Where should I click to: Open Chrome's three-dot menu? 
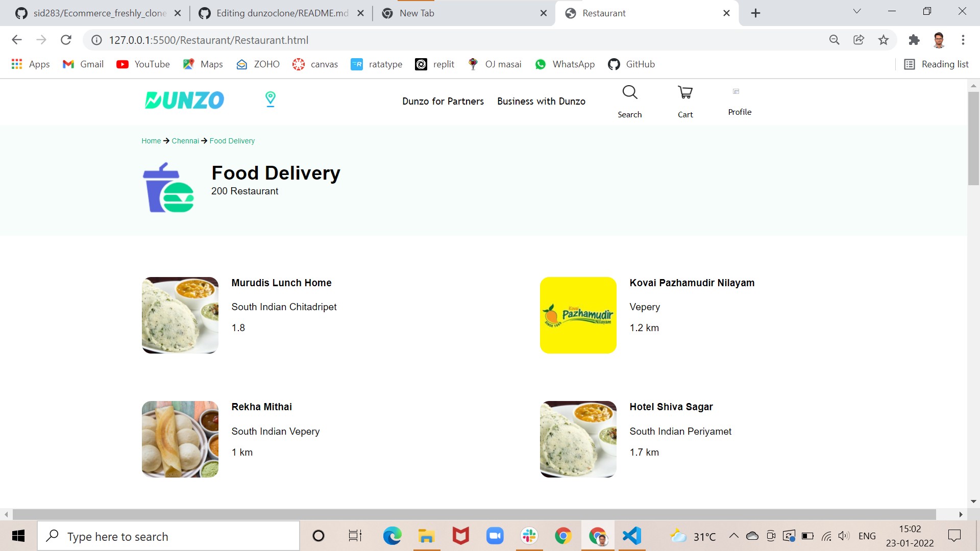(x=963, y=39)
